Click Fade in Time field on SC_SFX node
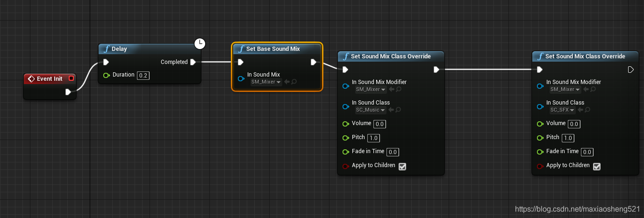This screenshot has width=644, height=218. (x=587, y=152)
